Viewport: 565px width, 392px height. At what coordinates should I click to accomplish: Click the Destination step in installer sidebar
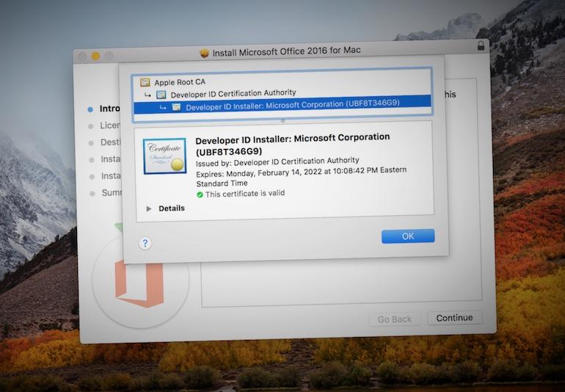(105, 142)
